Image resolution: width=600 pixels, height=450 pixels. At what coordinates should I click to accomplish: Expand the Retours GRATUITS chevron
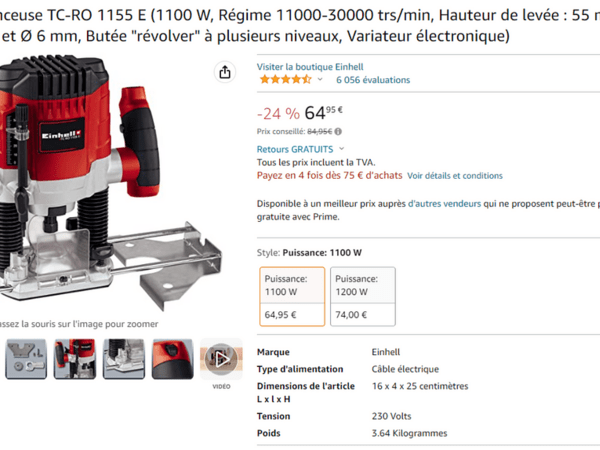[341, 149]
